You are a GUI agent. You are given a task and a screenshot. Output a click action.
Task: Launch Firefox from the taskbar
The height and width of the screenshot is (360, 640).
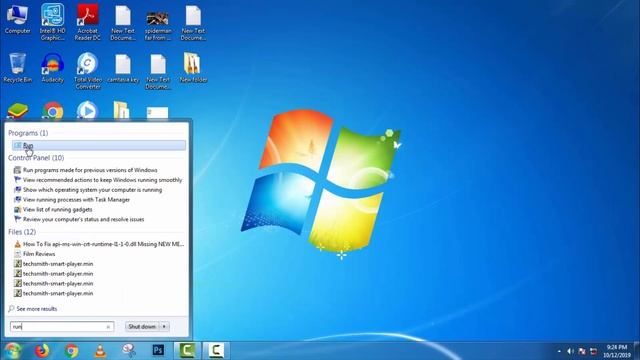coord(42,351)
